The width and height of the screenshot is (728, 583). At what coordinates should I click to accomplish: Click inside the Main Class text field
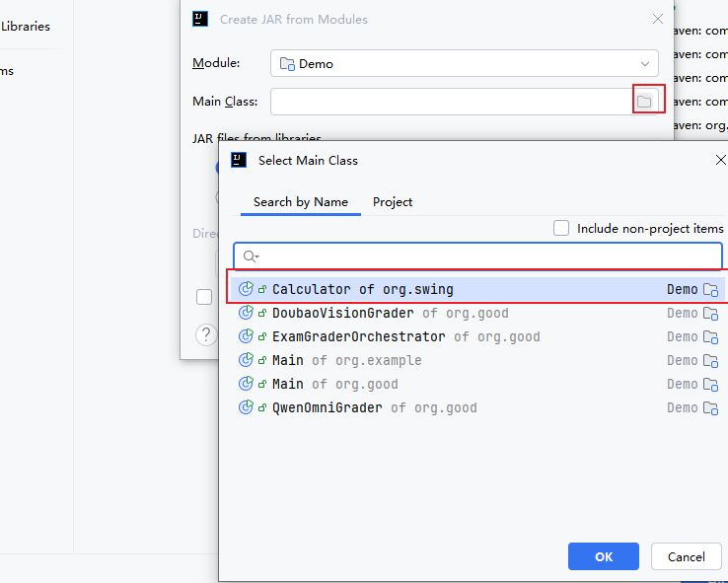point(451,102)
